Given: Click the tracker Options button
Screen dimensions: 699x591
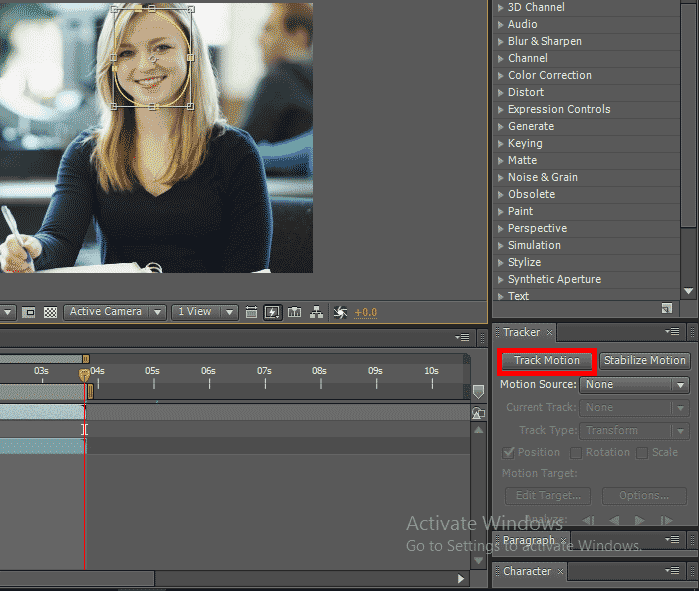Looking at the screenshot, I should pos(644,496).
